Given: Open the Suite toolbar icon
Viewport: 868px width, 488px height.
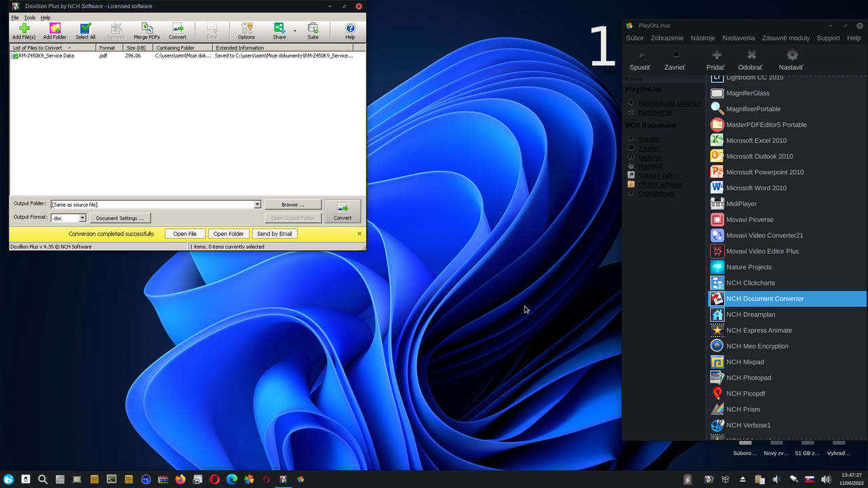Looking at the screenshot, I should coord(313,31).
